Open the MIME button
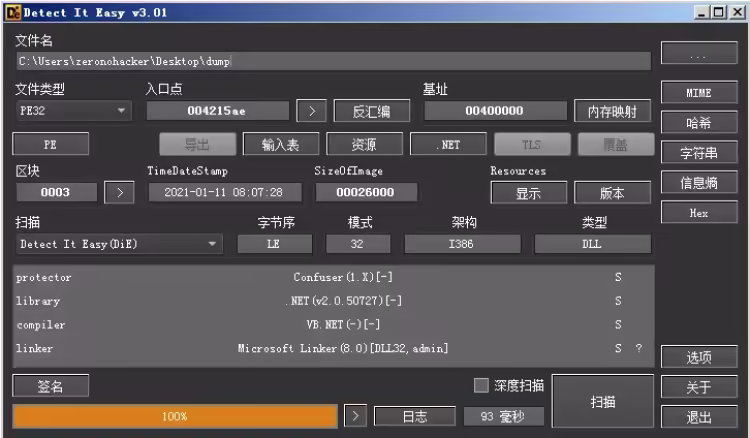750x438 pixels. 699,93
